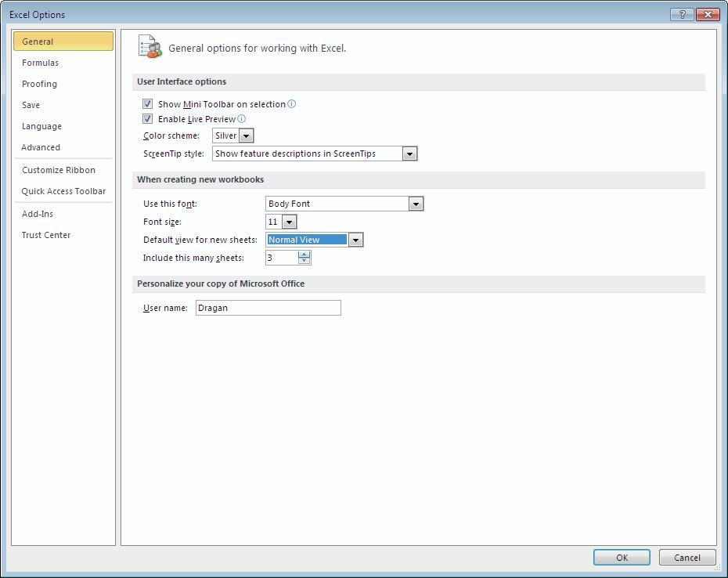Close the Excel Options dialog
The image size is (728, 578).
(708, 14)
